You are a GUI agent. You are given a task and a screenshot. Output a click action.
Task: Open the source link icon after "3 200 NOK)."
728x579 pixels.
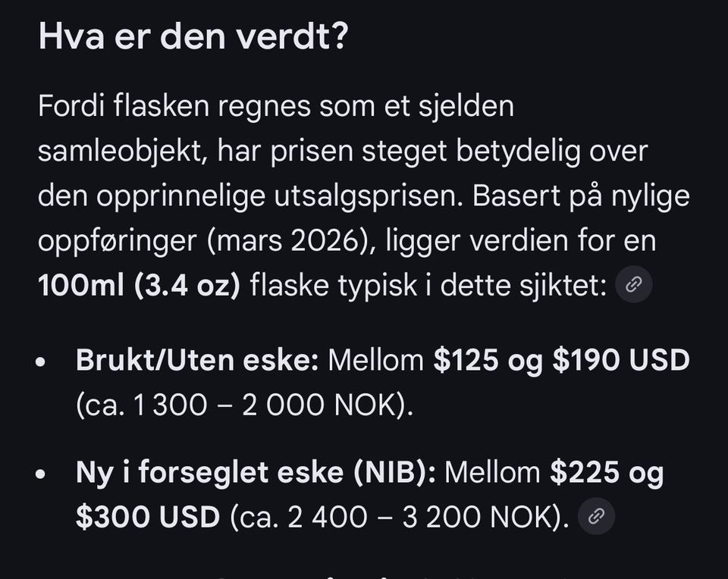click(x=597, y=516)
